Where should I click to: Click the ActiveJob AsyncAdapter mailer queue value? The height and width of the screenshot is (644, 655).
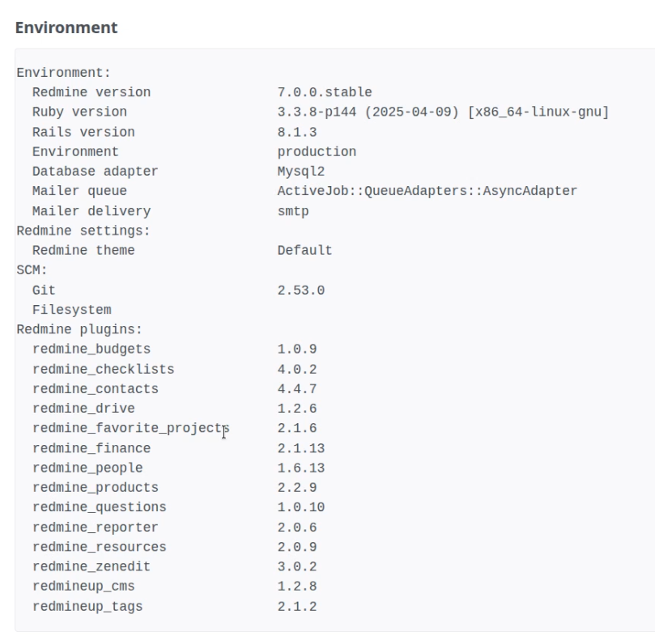click(x=427, y=191)
